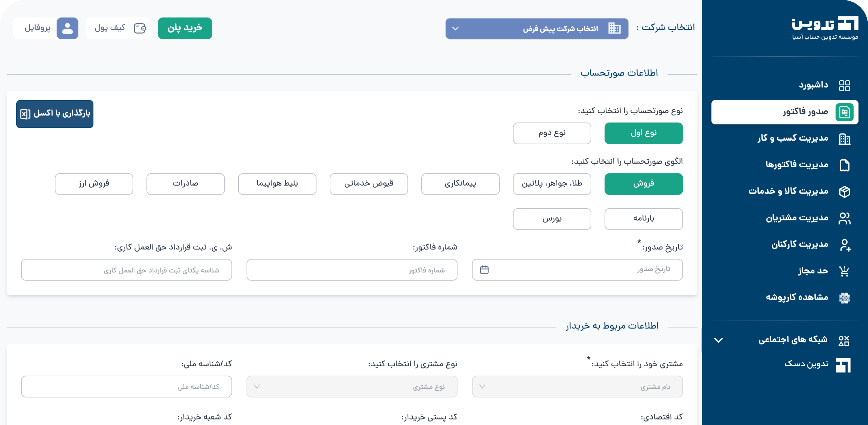Image resolution: width=868 pixels, height=425 pixels.
Task: Click the calendar icon in issue date field
Action: click(x=484, y=270)
